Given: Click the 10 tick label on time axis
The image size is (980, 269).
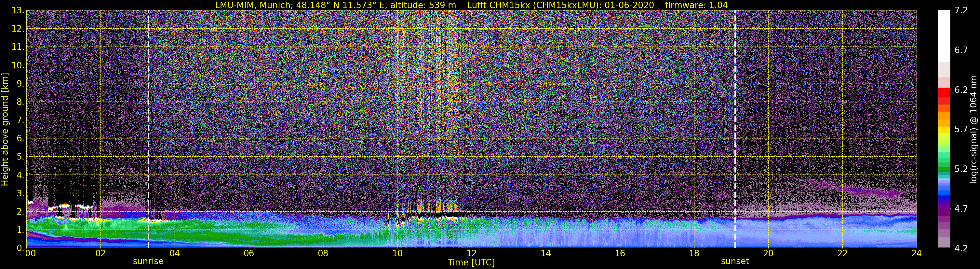Looking at the screenshot, I should (397, 253).
